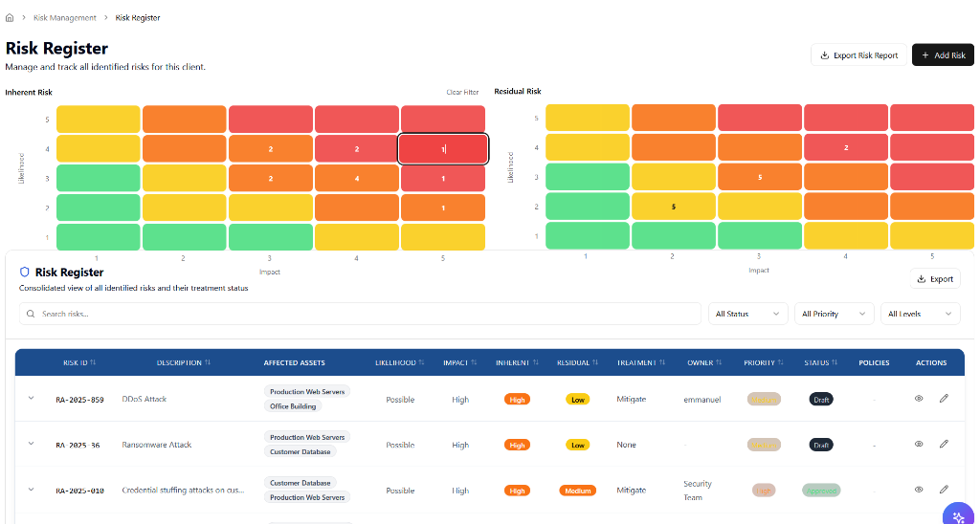The image size is (980, 524).
Task: Edit the Credential stuffing risk entry
Action: pyautogui.click(x=944, y=490)
